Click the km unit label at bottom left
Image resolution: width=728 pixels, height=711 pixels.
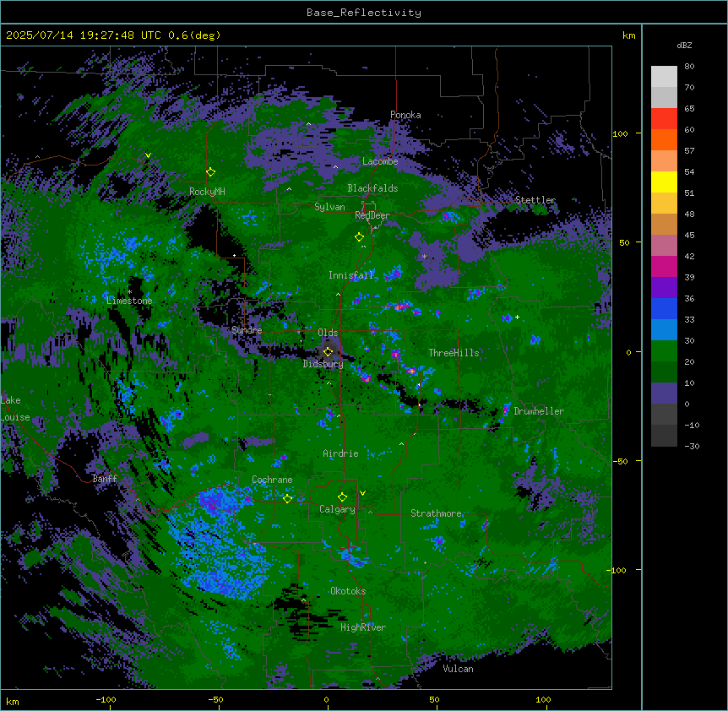[x=12, y=701]
